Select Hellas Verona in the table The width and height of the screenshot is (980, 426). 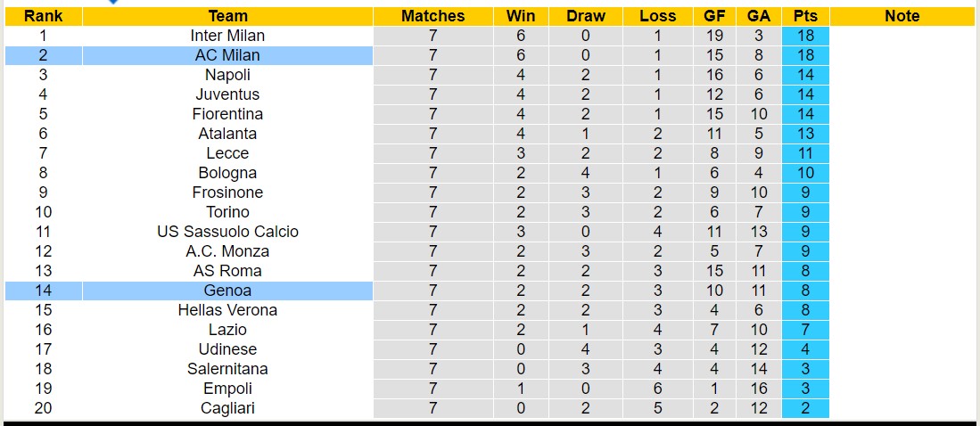(227, 310)
